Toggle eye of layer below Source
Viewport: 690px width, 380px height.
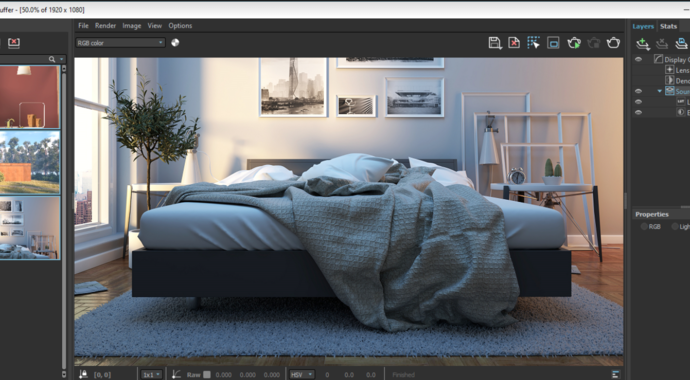coord(639,102)
